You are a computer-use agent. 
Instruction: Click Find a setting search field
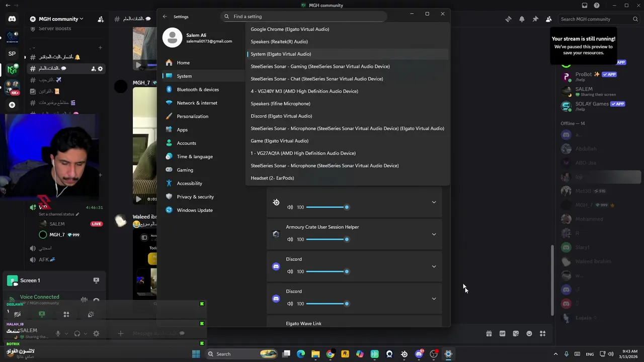click(x=304, y=17)
